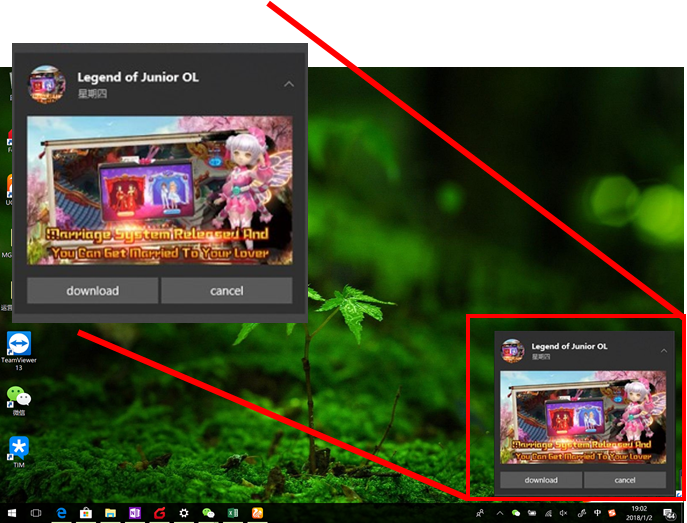
Task: Open the Windows Start menu
Action: (x=12, y=513)
